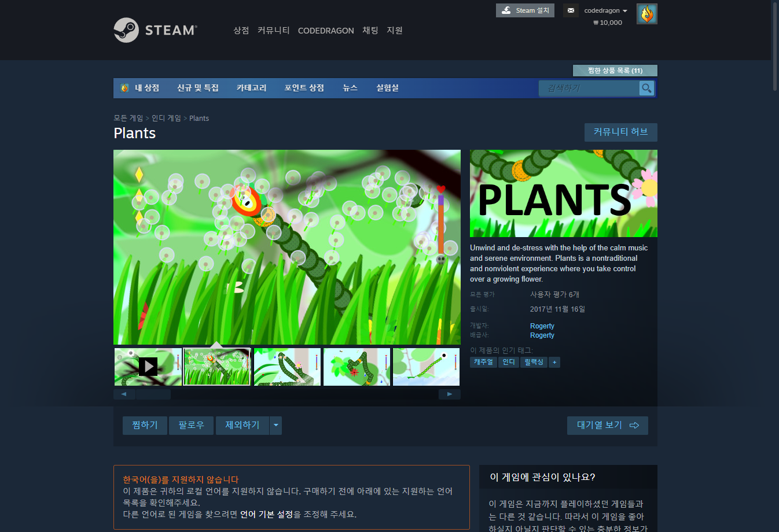
Task: Click the 제외하기 ignore button
Action: (x=242, y=425)
